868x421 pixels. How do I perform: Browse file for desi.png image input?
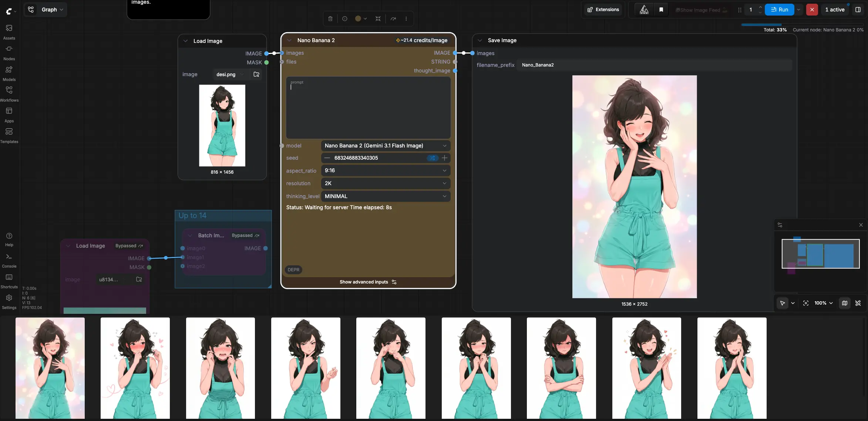click(x=256, y=74)
